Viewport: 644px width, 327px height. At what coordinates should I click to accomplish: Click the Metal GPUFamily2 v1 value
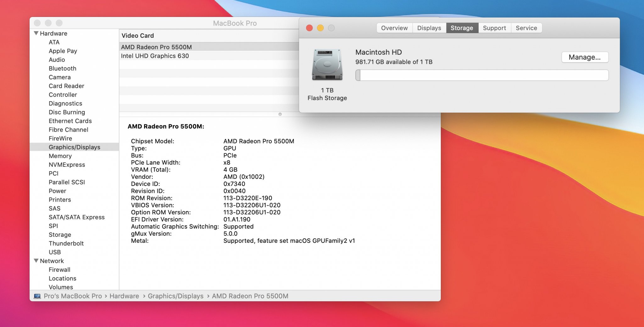tap(289, 241)
